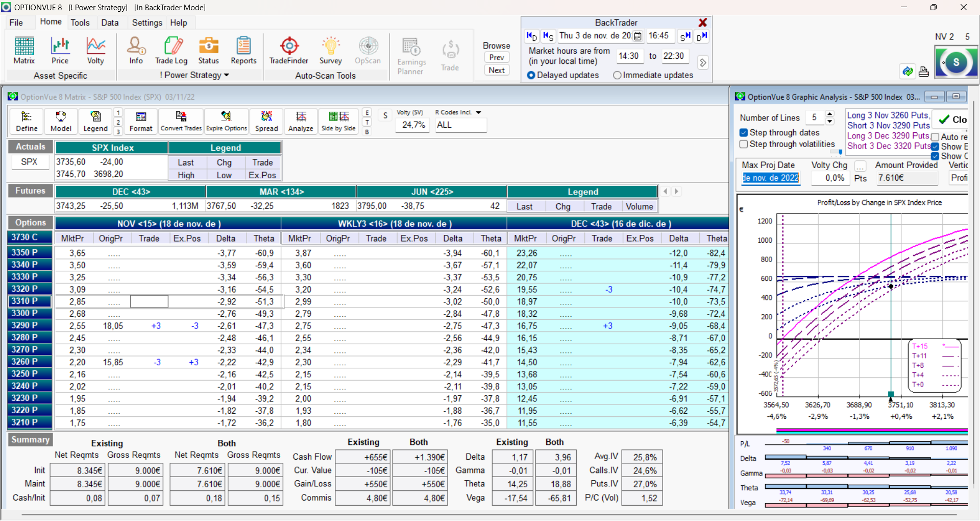
Task: Open the Info tool
Action: pyautogui.click(x=136, y=50)
